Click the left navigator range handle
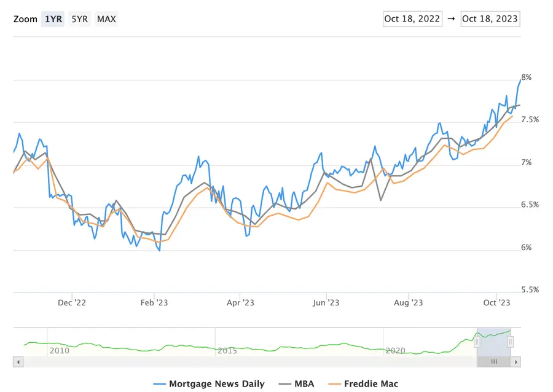553x392 pixels. [476, 342]
